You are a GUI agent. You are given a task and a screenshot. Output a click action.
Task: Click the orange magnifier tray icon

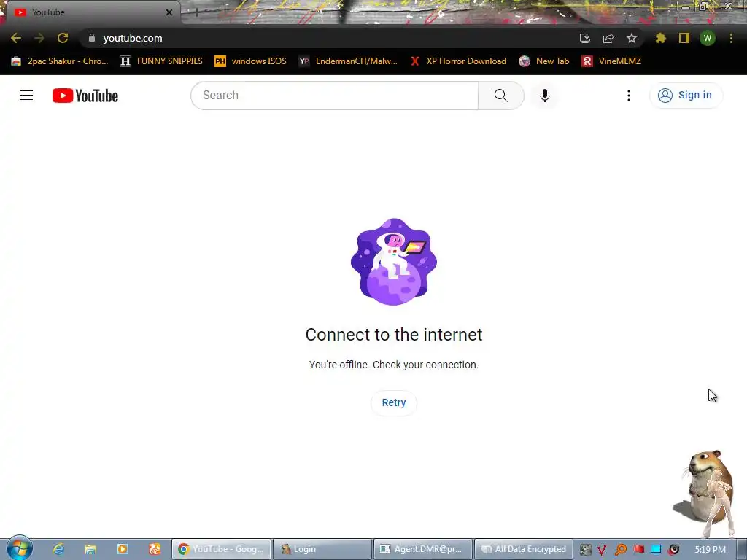coord(620,550)
